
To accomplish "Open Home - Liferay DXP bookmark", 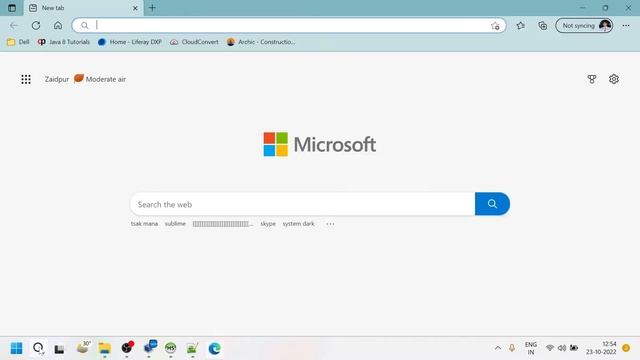I will [130, 42].
